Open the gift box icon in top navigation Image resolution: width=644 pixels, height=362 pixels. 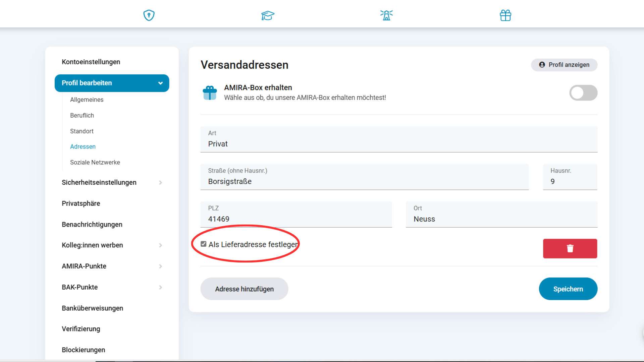click(x=505, y=15)
